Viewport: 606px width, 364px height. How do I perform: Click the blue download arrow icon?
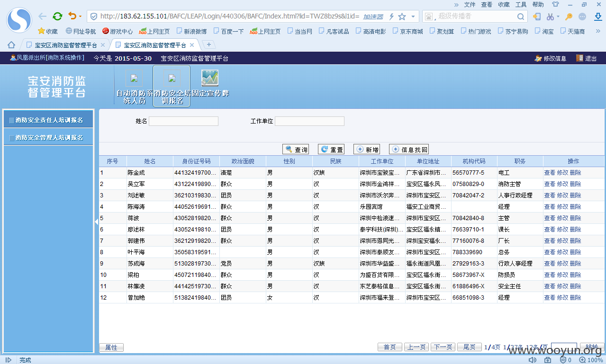coord(598,17)
